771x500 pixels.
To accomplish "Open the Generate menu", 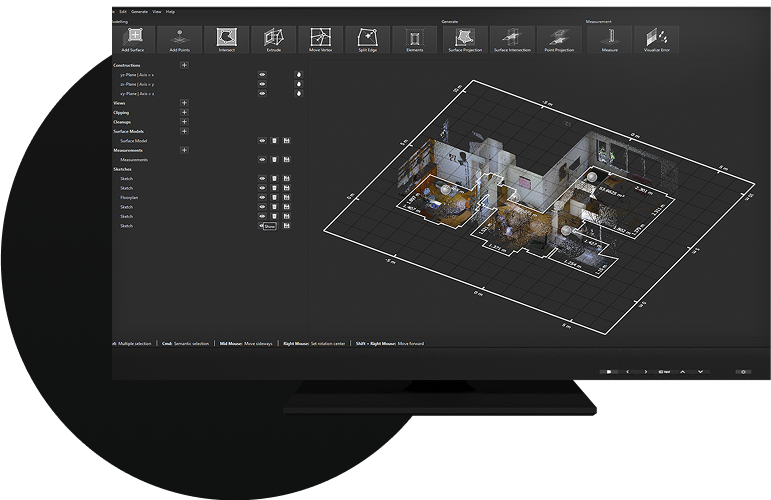I will 139,11.
